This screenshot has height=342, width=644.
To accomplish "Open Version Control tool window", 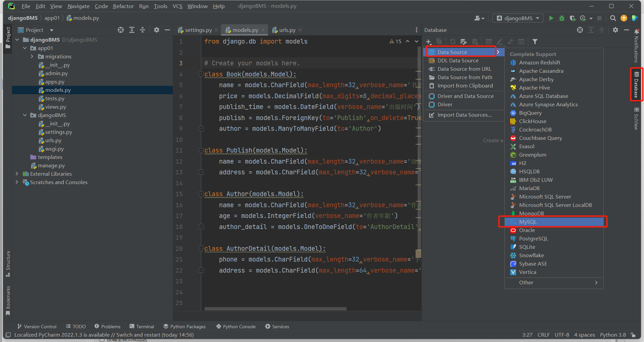I will 37,327.
